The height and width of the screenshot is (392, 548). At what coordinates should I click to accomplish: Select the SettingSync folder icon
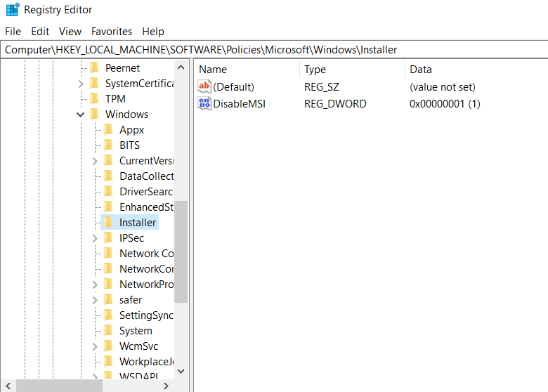coord(108,315)
